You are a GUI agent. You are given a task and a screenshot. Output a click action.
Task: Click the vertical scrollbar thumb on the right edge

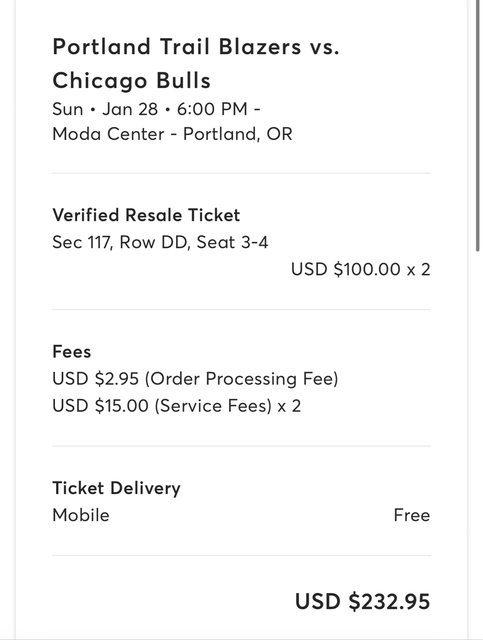tap(478, 124)
